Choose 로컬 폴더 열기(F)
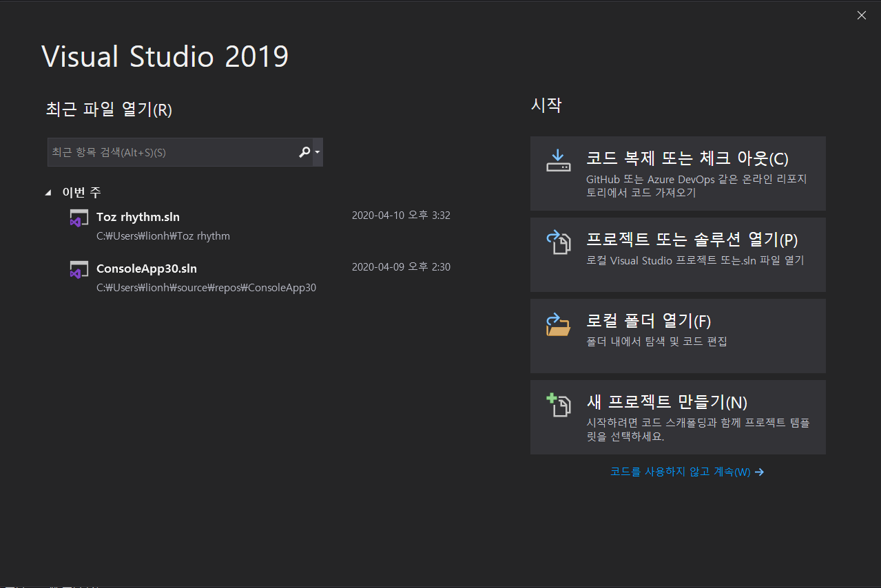 tap(678, 336)
